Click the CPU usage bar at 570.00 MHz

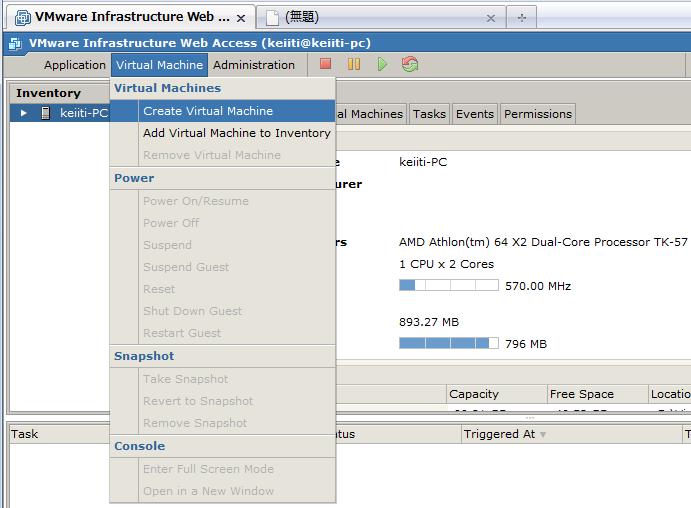(x=449, y=286)
